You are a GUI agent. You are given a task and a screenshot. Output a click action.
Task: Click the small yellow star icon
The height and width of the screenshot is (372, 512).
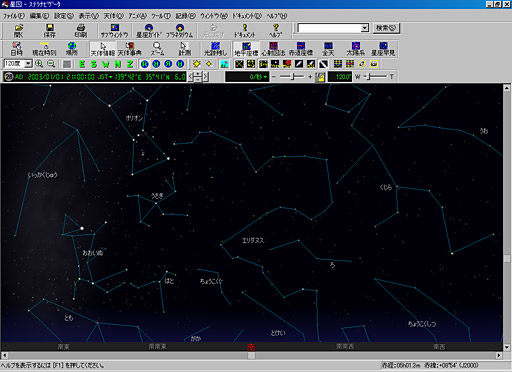[209, 64]
